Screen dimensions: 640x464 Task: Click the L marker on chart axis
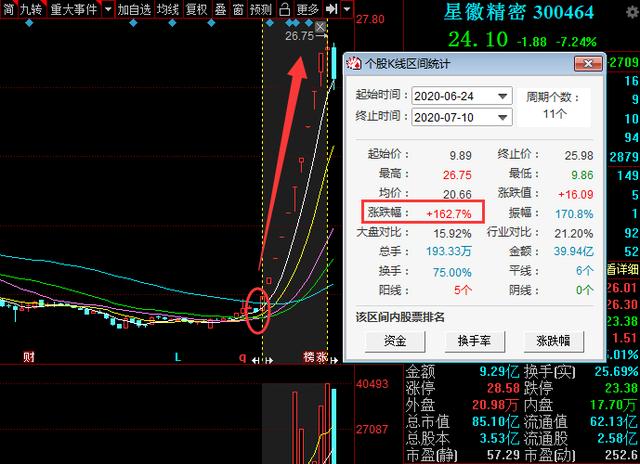(x=178, y=357)
